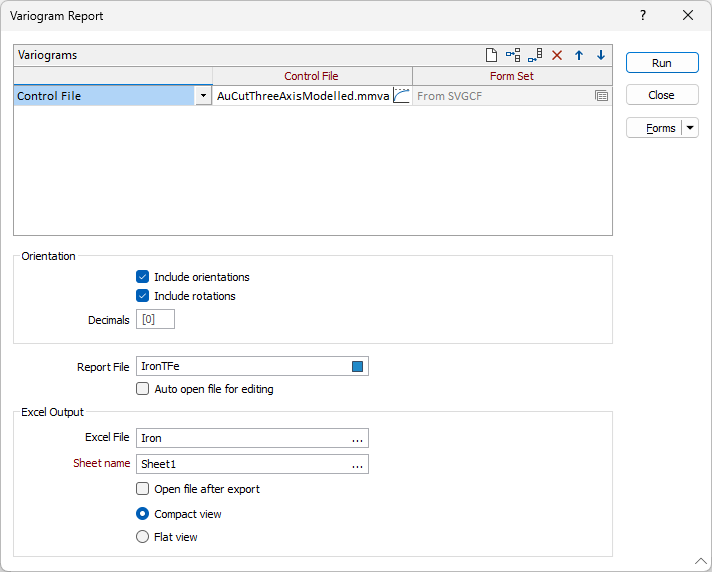The width and height of the screenshot is (712, 572).
Task: Click the Form Set column header
Action: [x=512, y=76]
